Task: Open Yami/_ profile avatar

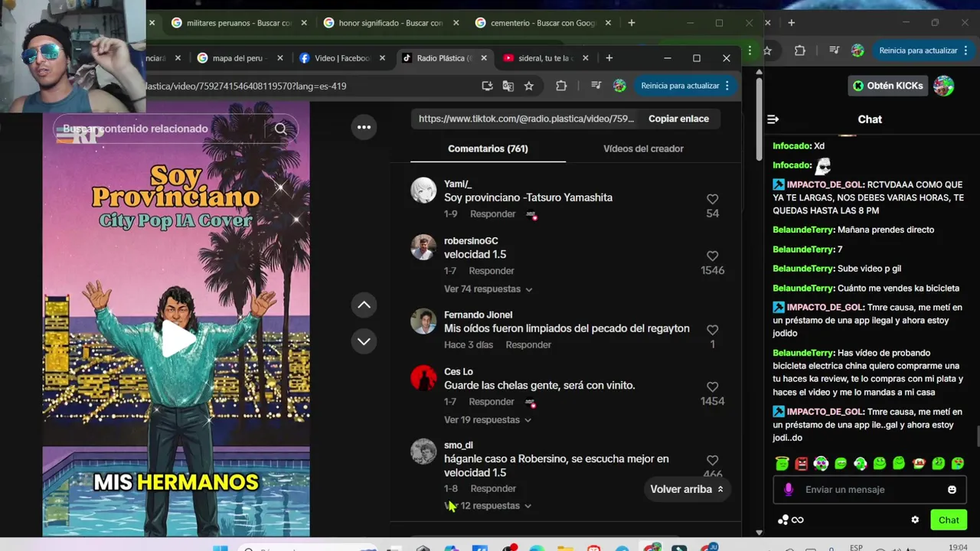Action: [x=423, y=190]
